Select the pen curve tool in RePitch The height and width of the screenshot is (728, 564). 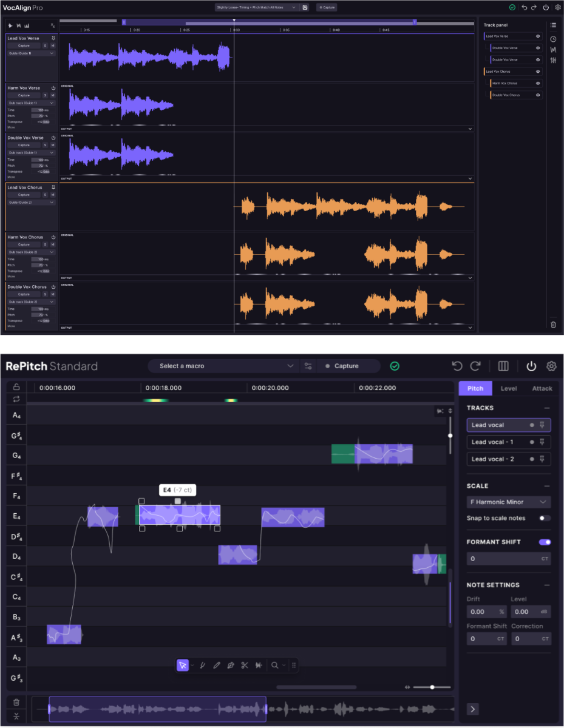tap(231, 665)
